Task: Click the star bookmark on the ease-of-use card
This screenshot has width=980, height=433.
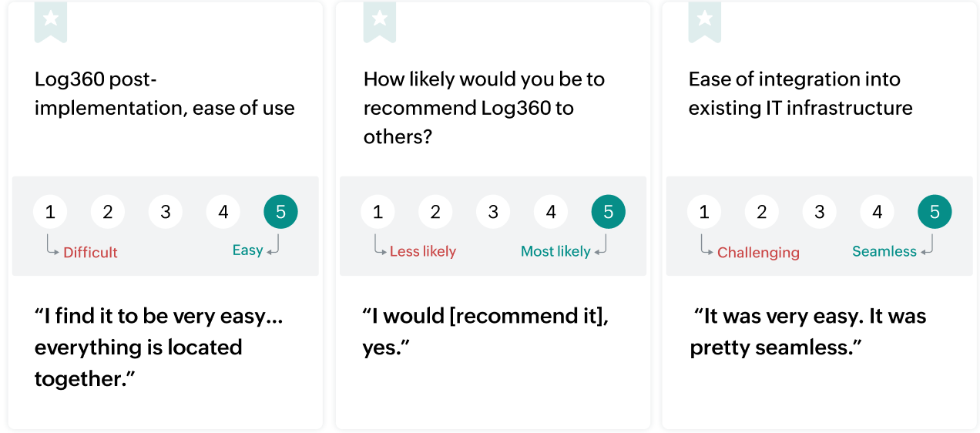Action: (51, 19)
